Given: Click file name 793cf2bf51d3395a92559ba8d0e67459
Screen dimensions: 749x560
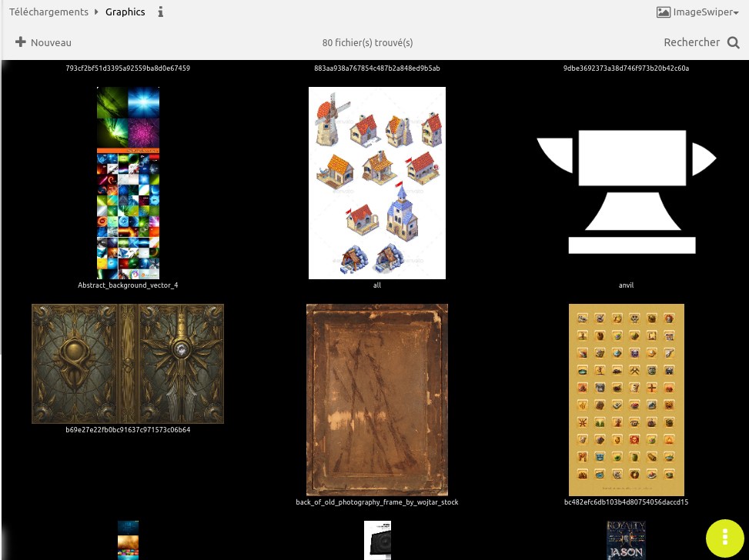Looking at the screenshot, I should click(128, 68).
